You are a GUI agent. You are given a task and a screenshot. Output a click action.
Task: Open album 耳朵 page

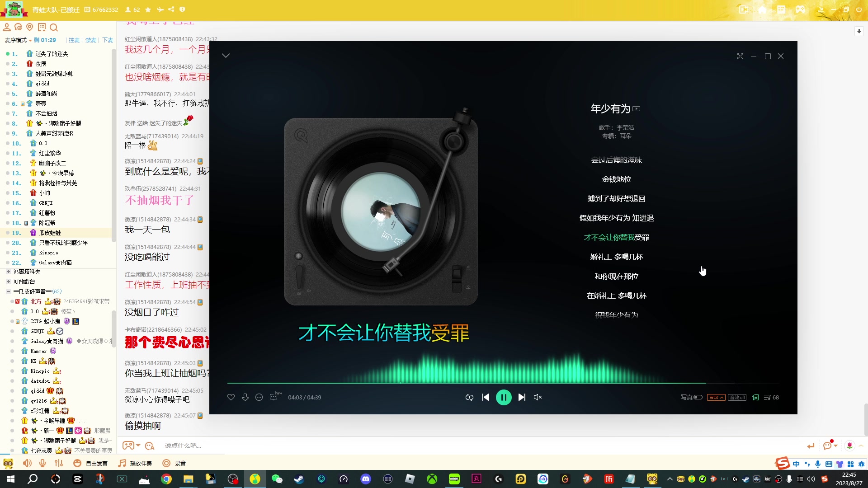pyautogui.click(x=626, y=136)
